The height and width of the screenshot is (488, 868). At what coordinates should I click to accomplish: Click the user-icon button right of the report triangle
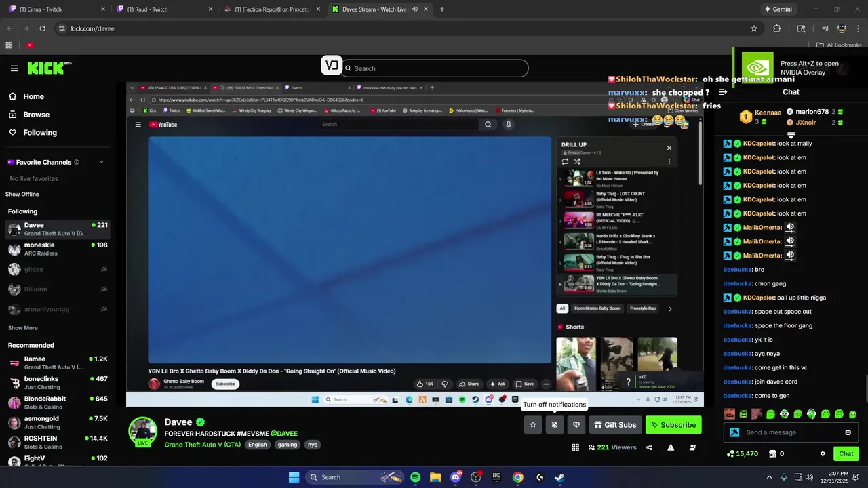pos(692,447)
